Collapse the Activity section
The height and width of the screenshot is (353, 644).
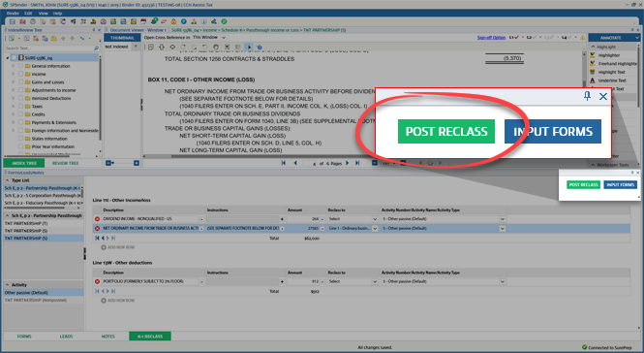point(7,285)
